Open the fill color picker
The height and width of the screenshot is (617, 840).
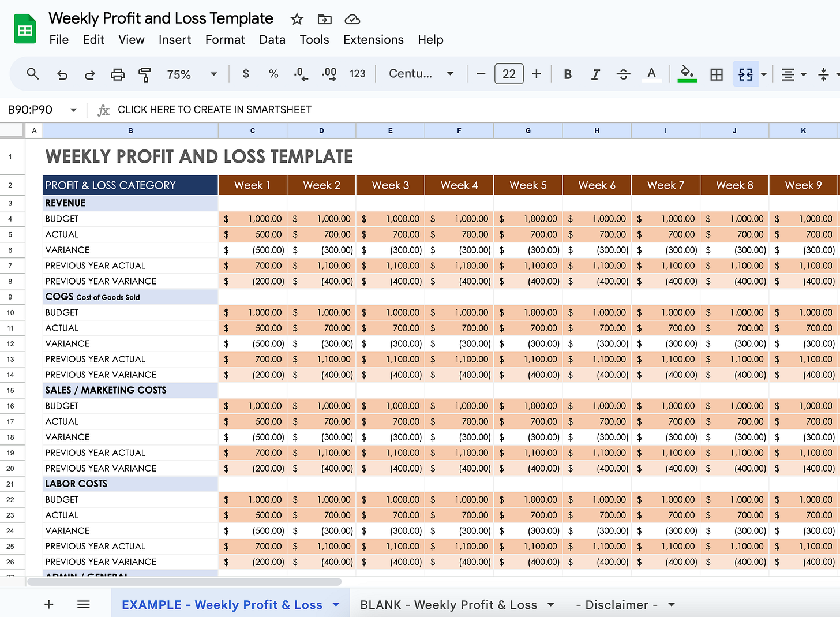pos(687,74)
